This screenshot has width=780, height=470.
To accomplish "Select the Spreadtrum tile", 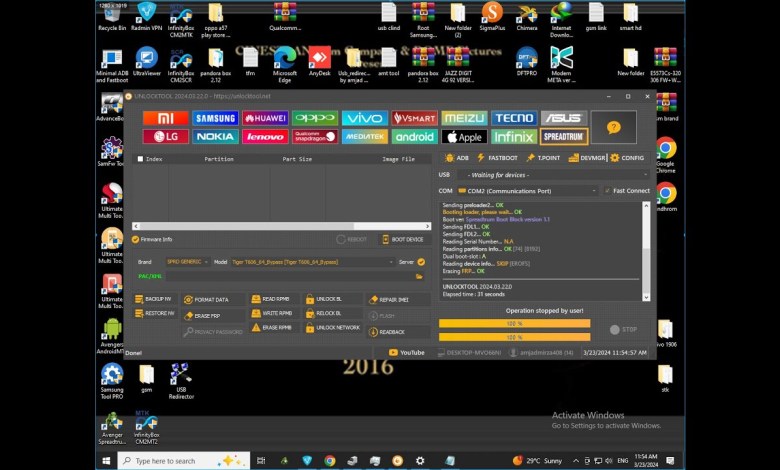I will (x=564, y=136).
